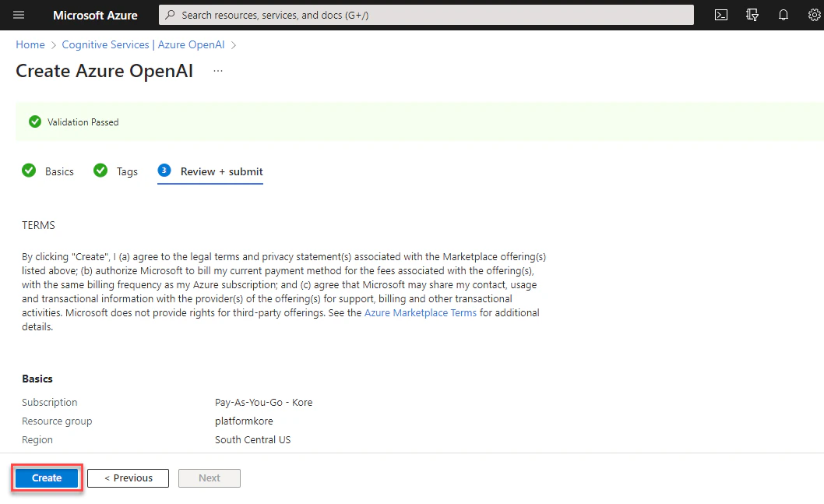
Task: Open Cognitive Services | Azure OpenAI breadcrumb
Action: 143,44
